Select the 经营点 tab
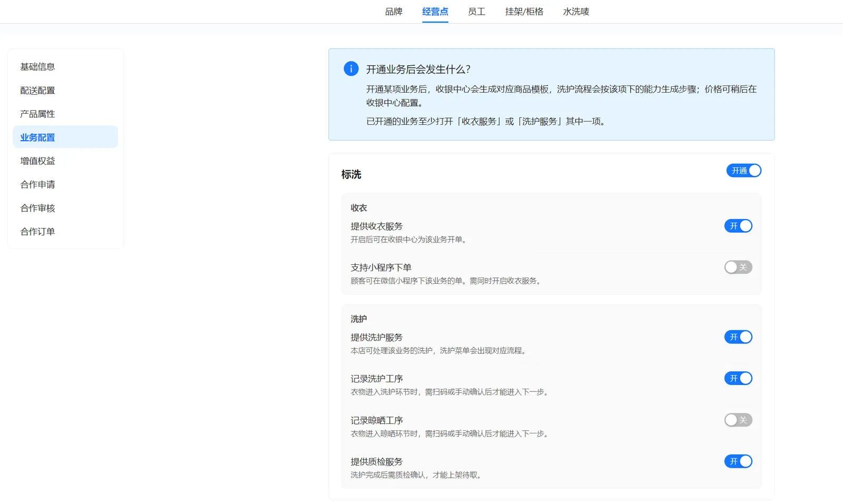This screenshot has height=504, width=843. point(435,12)
